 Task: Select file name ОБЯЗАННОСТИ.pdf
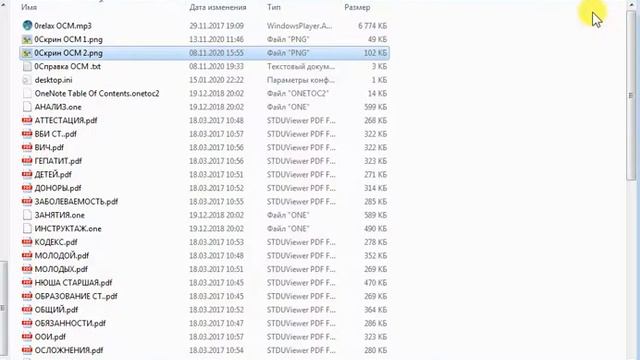point(70,323)
